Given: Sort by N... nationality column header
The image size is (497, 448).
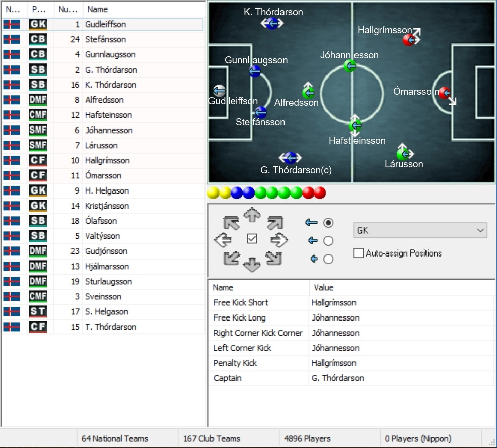Looking at the screenshot, I should click(14, 9).
